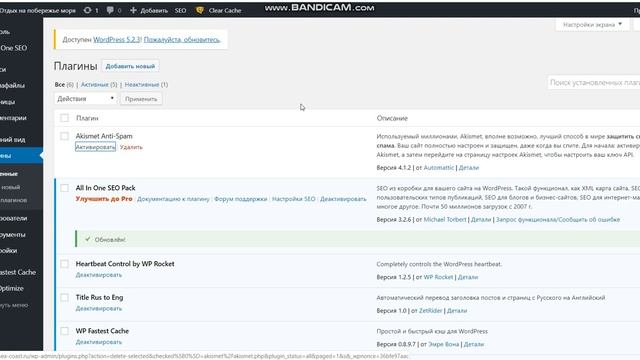Click Деактивировать under Title Rus to Eng

coord(99,308)
